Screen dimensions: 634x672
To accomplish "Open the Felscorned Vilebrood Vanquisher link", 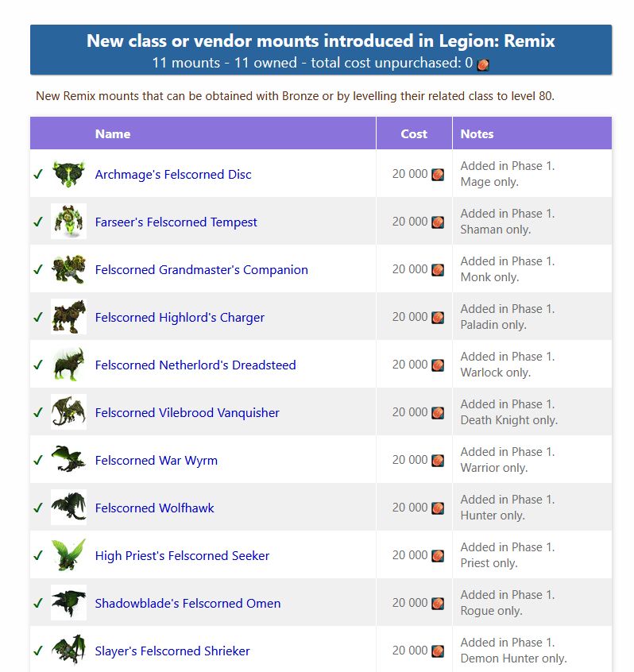I will (x=187, y=413).
